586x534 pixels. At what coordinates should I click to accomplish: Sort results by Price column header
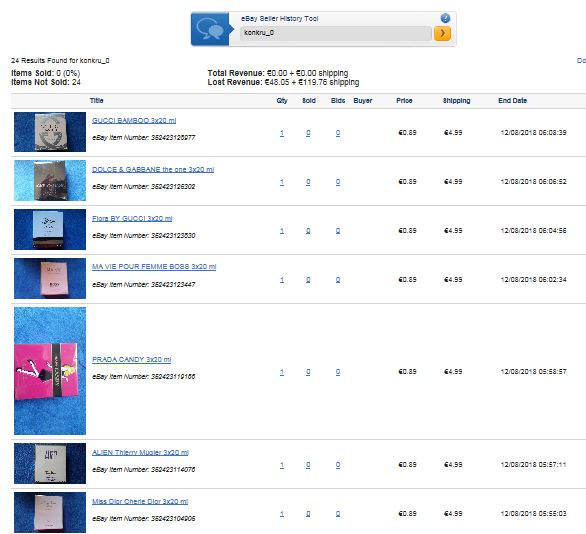pyautogui.click(x=404, y=101)
